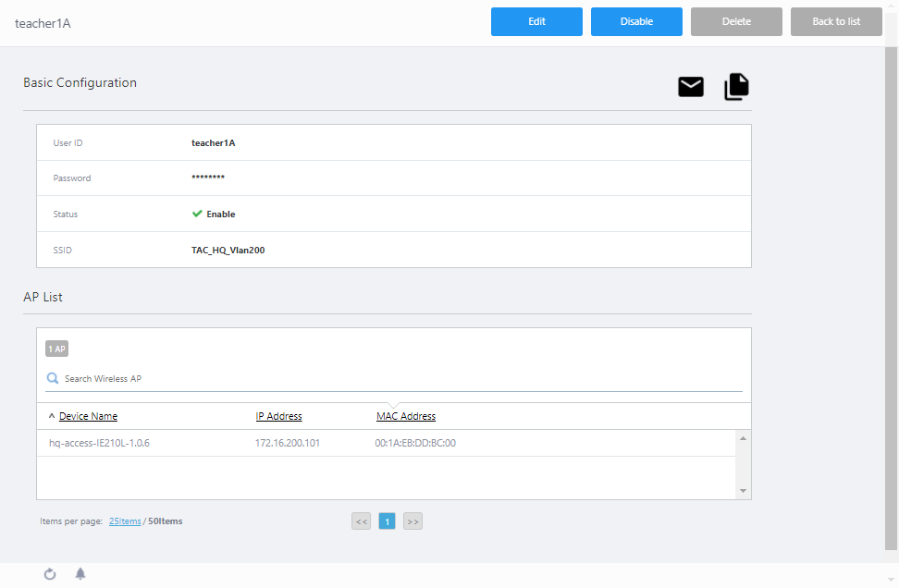
Task: Click the copy documents icon
Action: (x=736, y=87)
